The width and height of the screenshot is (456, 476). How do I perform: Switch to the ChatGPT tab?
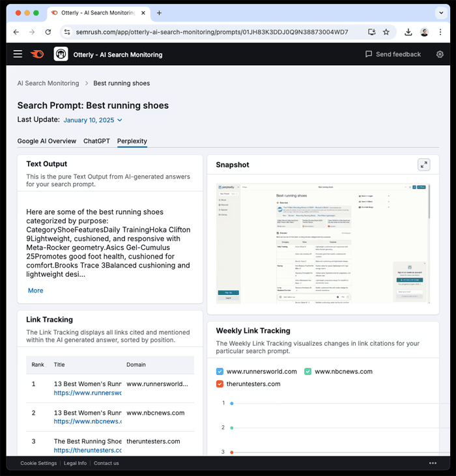pos(96,141)
